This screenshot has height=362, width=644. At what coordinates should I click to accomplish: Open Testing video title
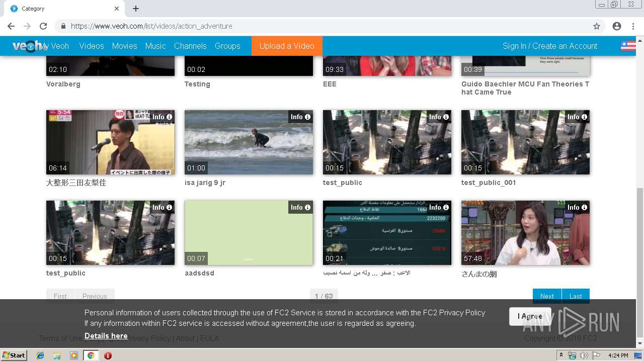(197, 84)
